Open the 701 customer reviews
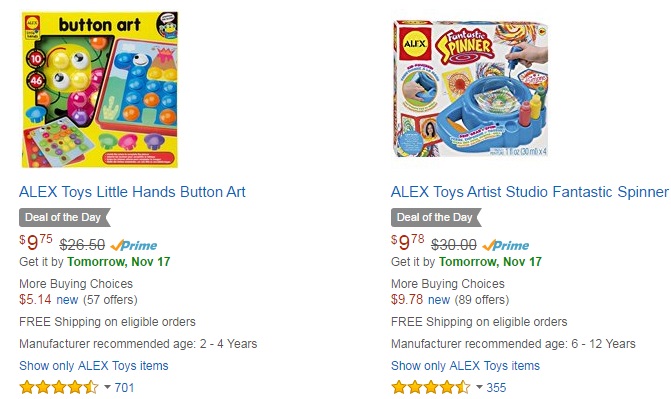Viewport: 671px width, 399px height. [x=125, y=388]
